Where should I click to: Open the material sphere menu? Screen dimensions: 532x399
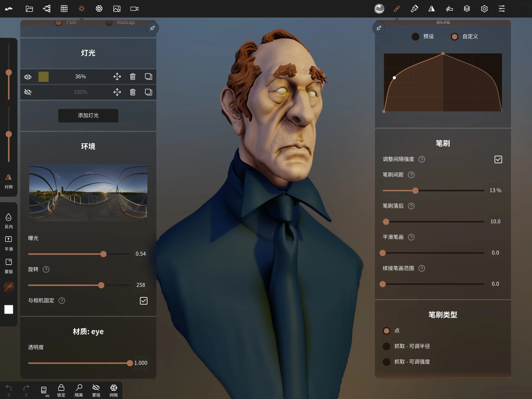click(x=379, y=9)
